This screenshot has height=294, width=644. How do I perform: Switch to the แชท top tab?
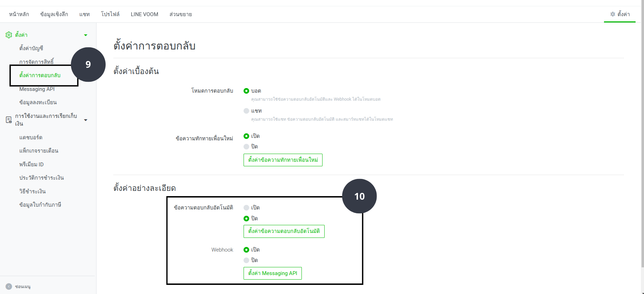pos(85,14)
